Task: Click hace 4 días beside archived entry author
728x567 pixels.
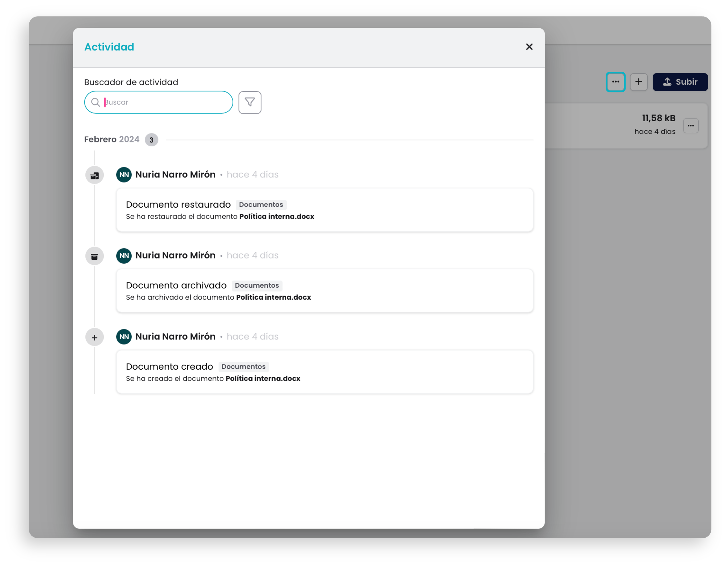Action: coord(252,256)
